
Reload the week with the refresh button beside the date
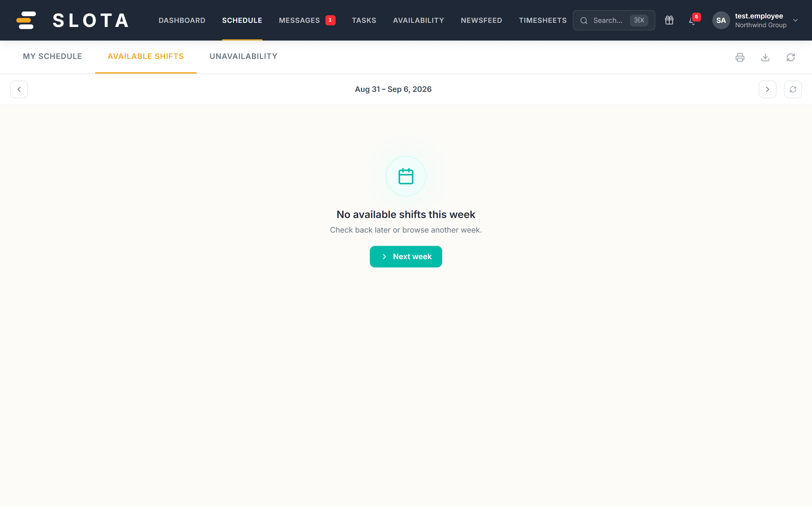[793, 89]
